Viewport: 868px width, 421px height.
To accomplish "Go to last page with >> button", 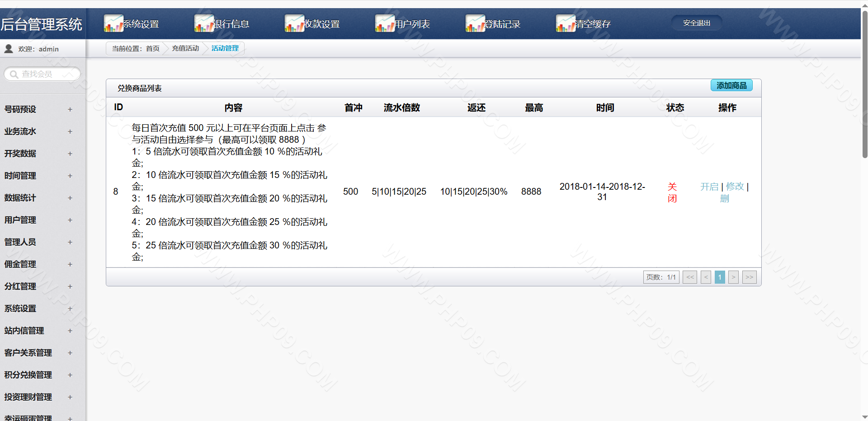I will point(749,277).
